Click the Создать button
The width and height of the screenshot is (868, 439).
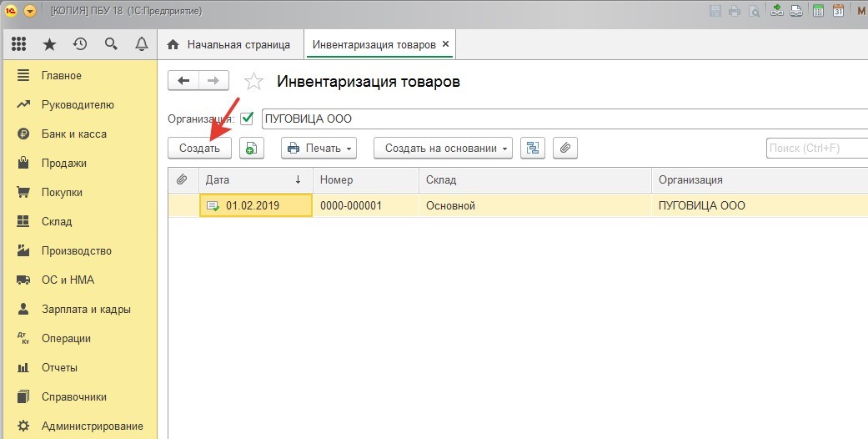(199, 149)
